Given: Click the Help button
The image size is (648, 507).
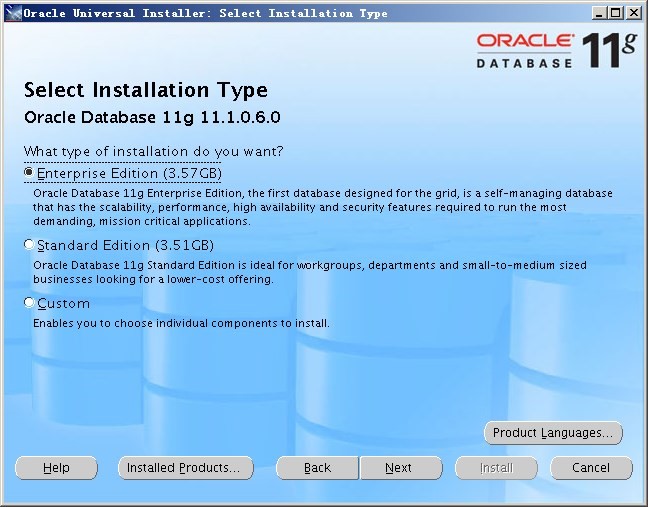Looking at the screenshot, I should (x=57, y=468).
